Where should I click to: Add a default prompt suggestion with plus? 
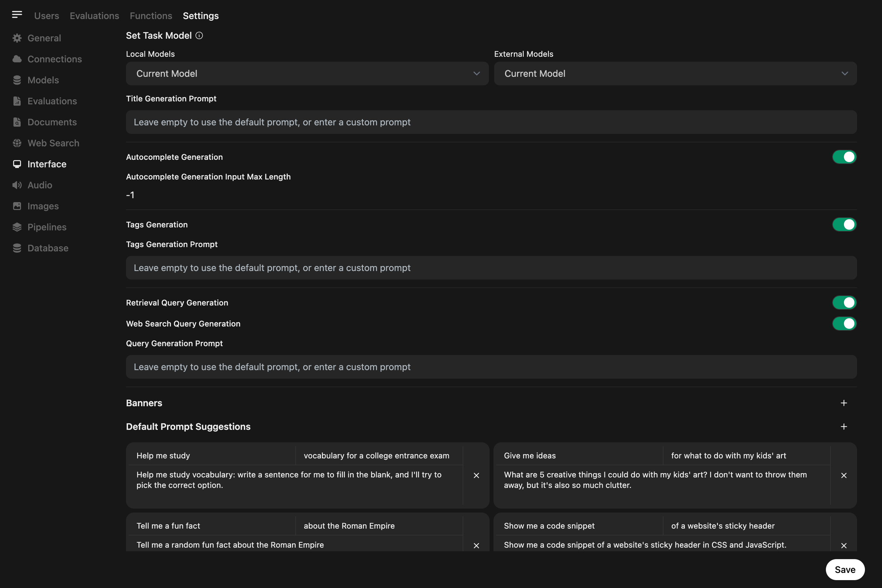tap(843, 427)
